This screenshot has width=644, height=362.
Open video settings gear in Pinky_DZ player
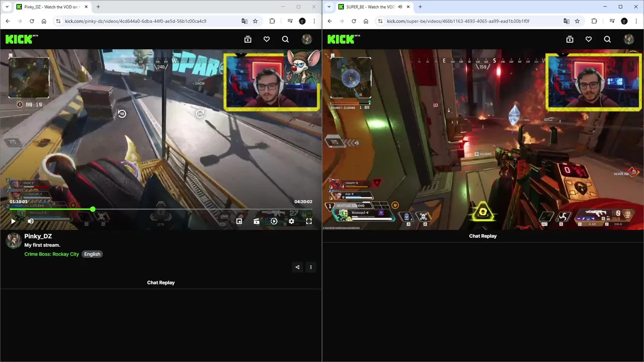click(291, 221)
